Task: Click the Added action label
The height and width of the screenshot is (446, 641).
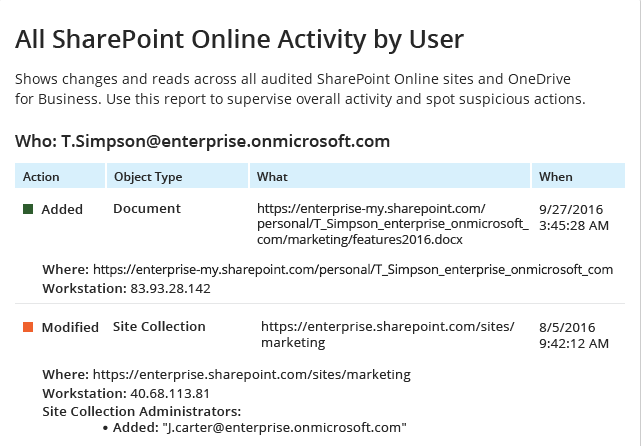Action: (62, 209)
